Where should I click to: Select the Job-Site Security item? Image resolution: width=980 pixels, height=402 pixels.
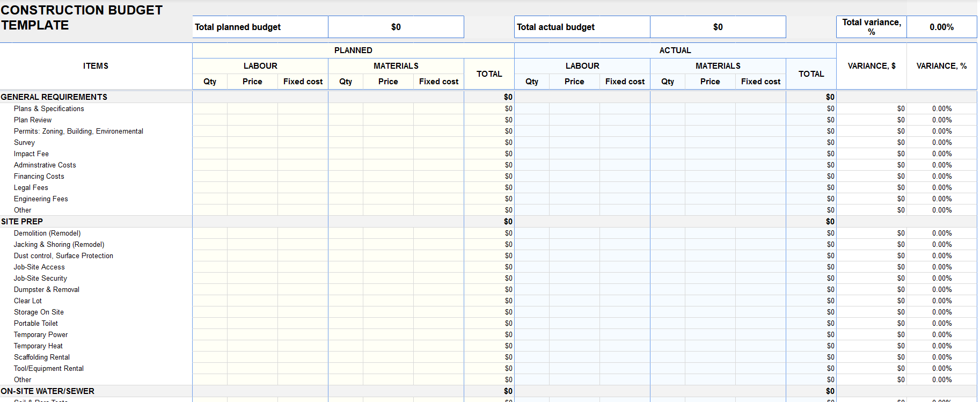(x=40, y=278)
